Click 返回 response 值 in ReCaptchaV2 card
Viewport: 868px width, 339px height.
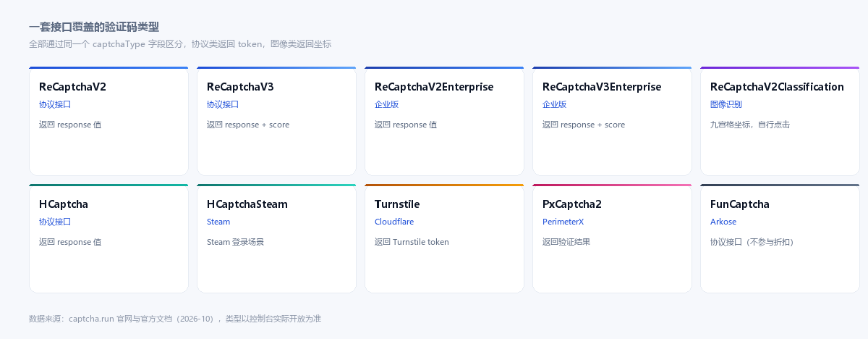[x=70, y=125]
